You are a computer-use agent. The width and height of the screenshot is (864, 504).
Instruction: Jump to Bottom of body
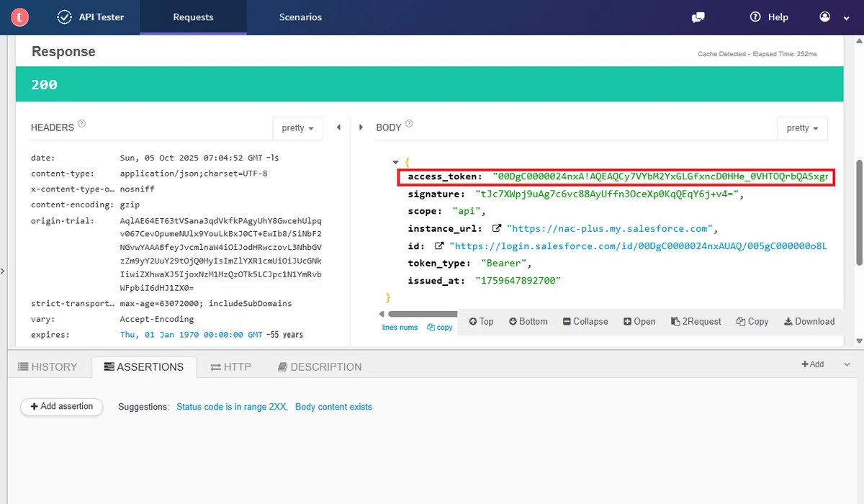coord(528,322)
